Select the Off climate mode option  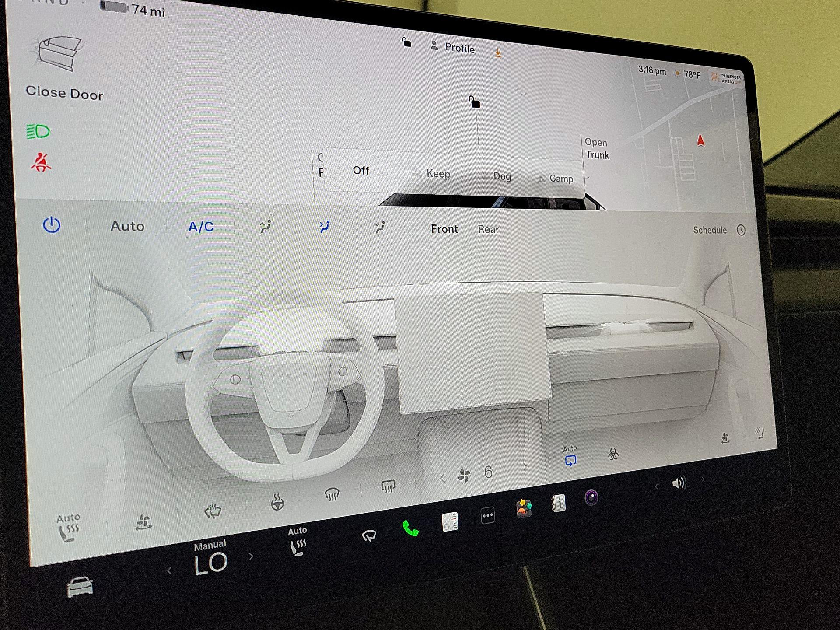tap(360, 170)
